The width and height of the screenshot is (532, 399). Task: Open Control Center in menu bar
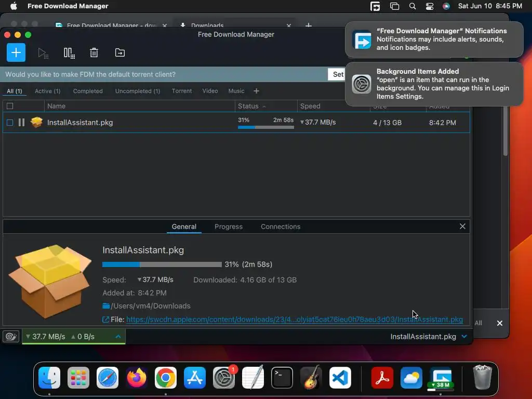tap(430, 6)
